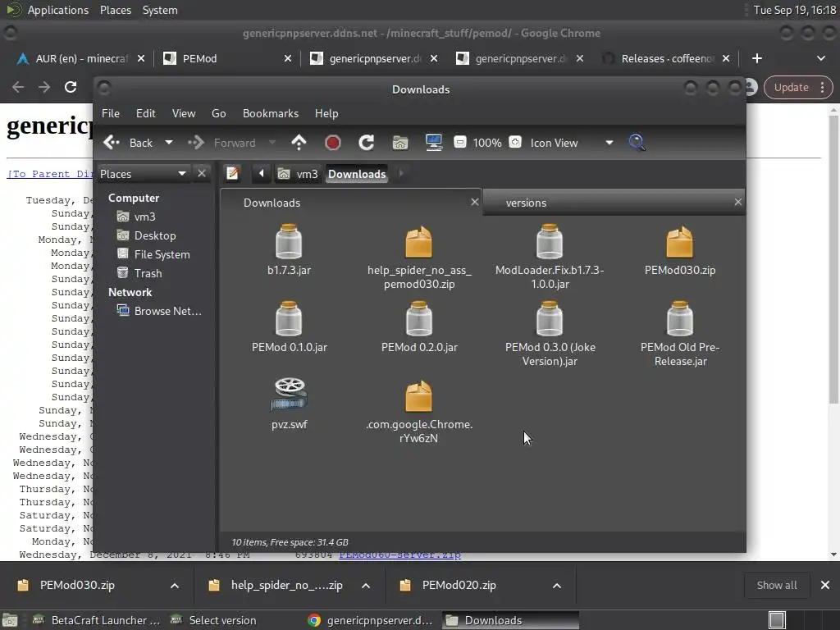The height and width of the screenshot is (630, 840).
Task: Expand options for help_spider_no zip download
Action: (x=366, y=586)
